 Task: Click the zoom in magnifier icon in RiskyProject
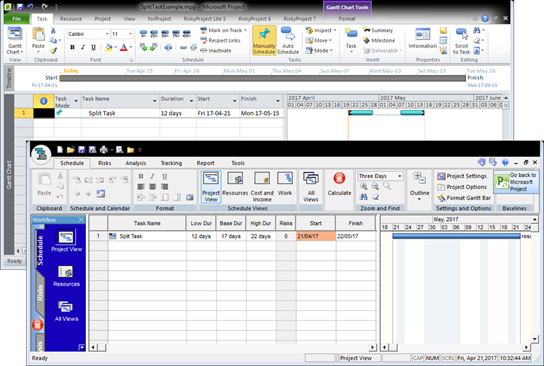364,186
